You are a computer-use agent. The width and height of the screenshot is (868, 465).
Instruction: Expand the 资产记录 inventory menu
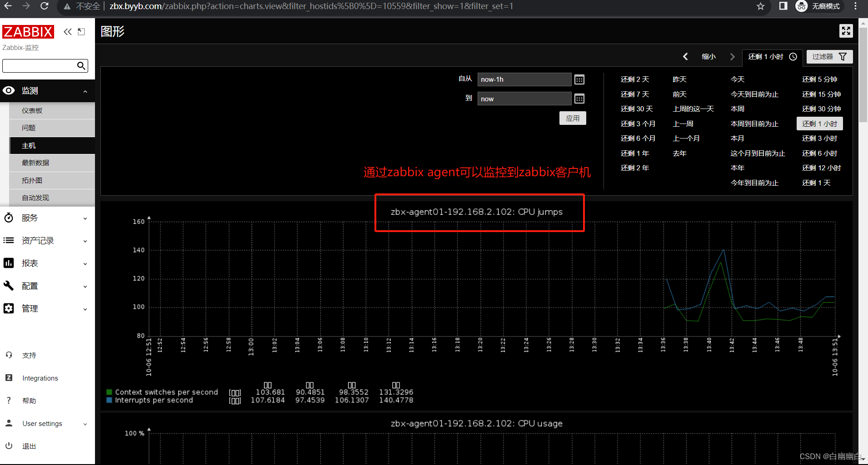[x=47, y=241]
